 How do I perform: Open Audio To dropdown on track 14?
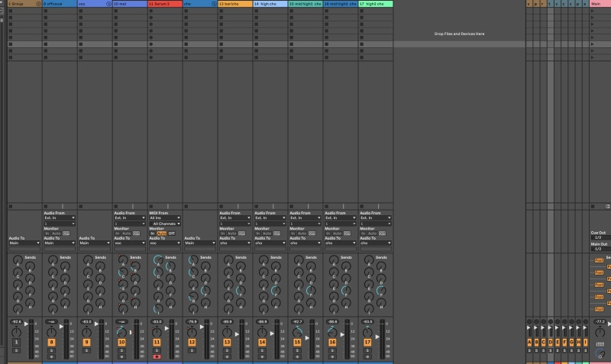[270, 243]
